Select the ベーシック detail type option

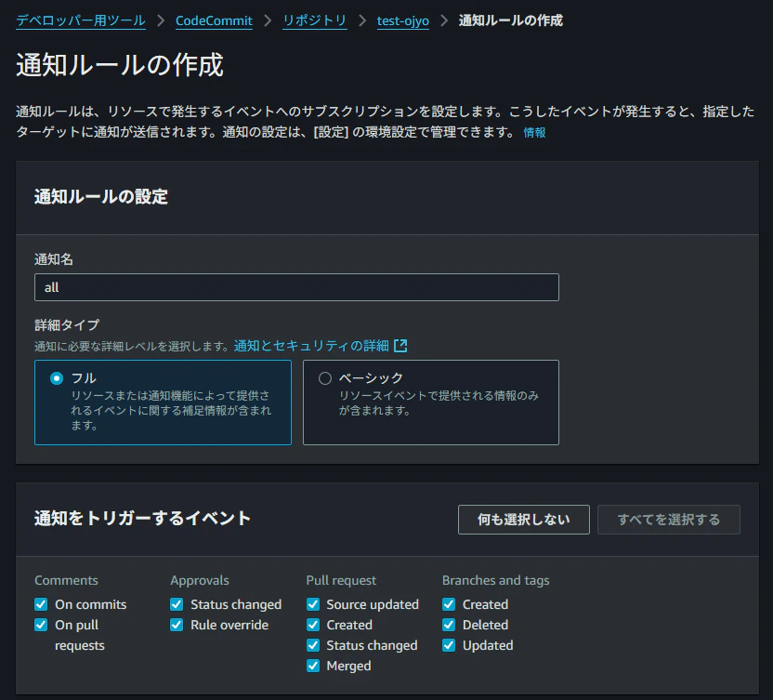pyautogui.click(x=326, y=376)
